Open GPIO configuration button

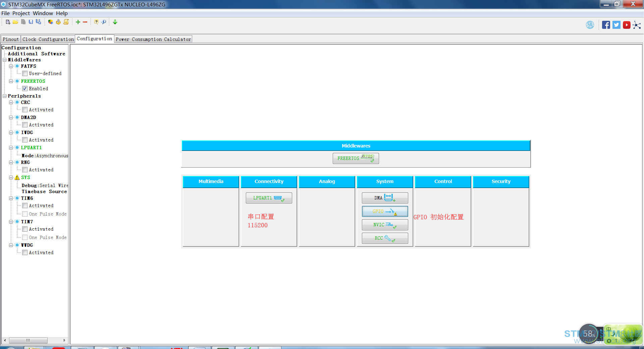385,211
